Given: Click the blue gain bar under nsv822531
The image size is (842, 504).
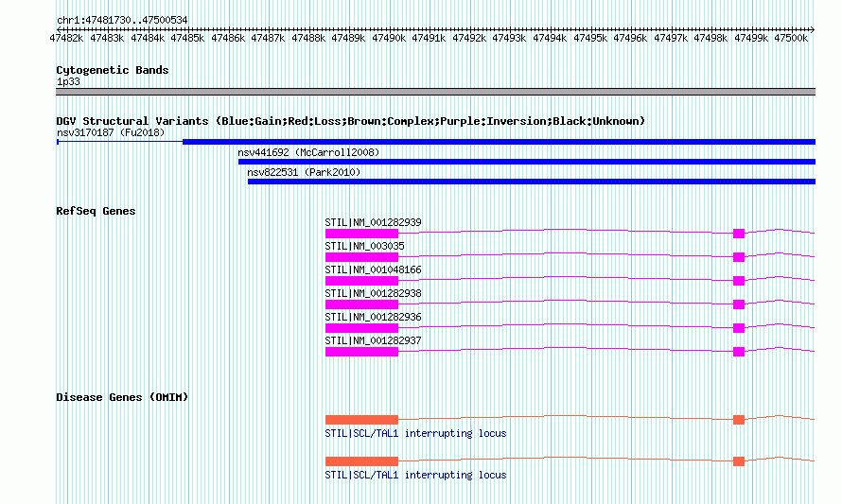Looking at the screenshot, I should pyautogui.click(x=532, y=182).
